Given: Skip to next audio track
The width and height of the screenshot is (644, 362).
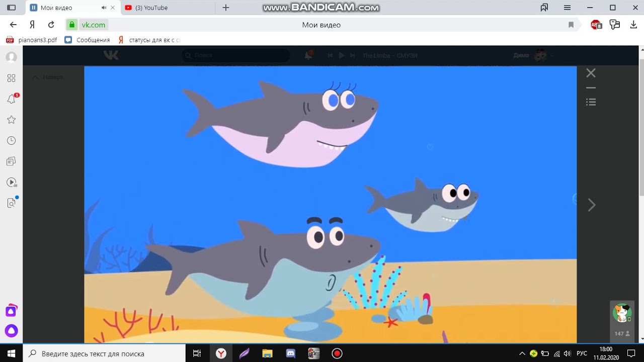Looking at the screenshot, I should coord(352,55).
